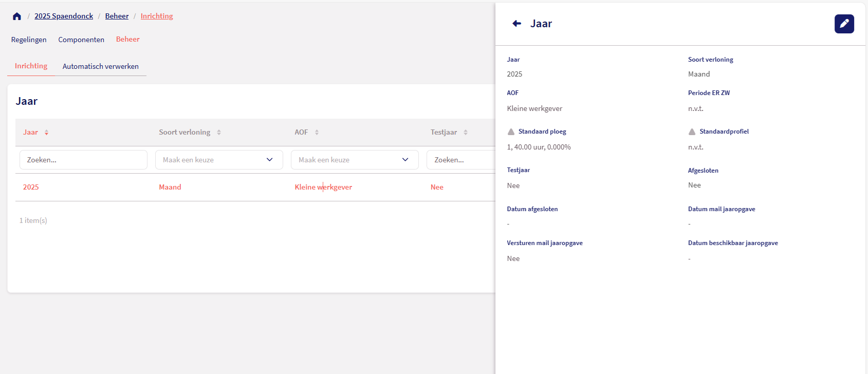Select the 2025 row in the table

click(x=31, y=188)
